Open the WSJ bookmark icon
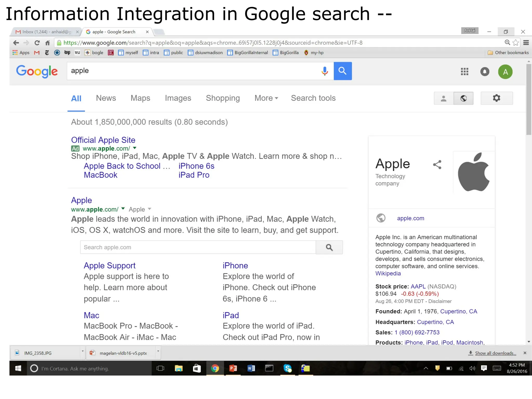The width and height of the screenshot is (532, 399). coord(77,53)
